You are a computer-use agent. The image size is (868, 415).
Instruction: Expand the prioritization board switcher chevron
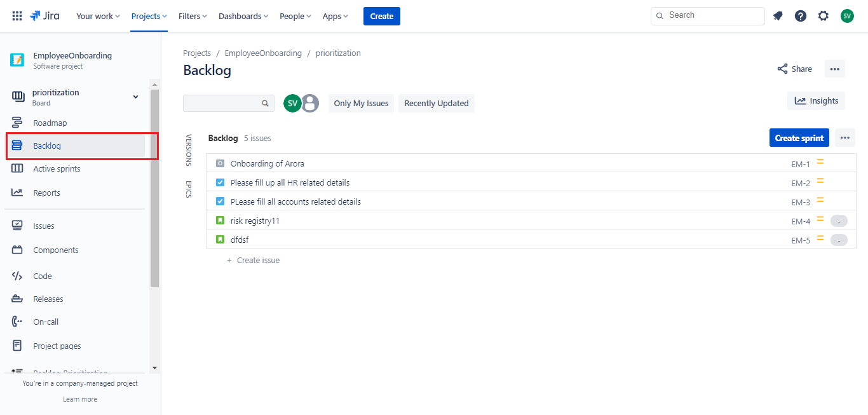point(135,97)
